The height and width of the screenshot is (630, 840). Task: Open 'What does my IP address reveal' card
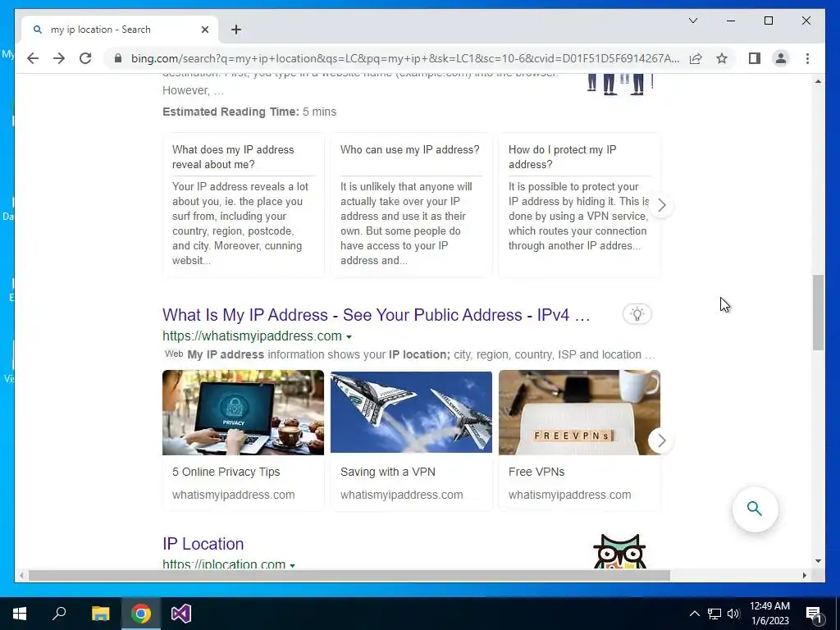pyautogui.click(x=243, y=205)
